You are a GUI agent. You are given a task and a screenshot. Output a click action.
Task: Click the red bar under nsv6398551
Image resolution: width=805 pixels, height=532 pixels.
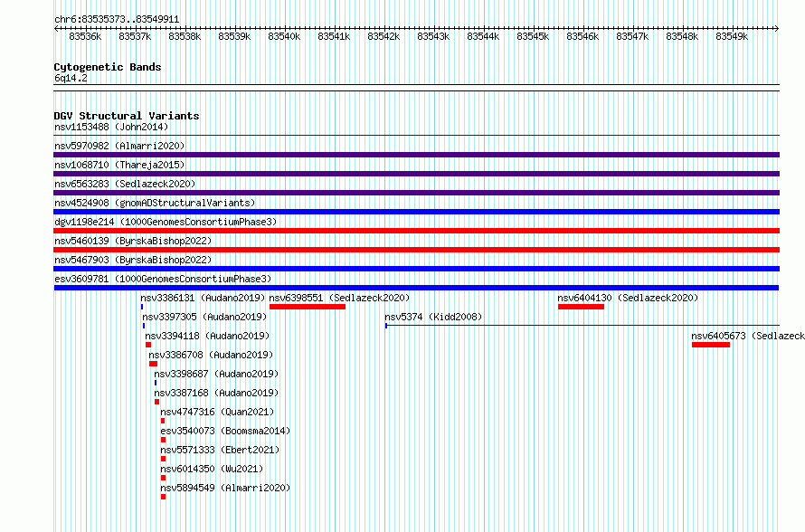308,307
